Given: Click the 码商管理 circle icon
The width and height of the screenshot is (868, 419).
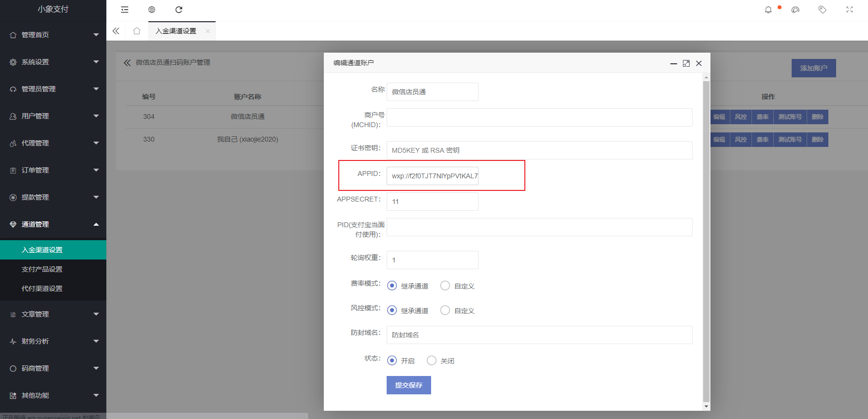Looking at the screenshot, I should [13, 368].
